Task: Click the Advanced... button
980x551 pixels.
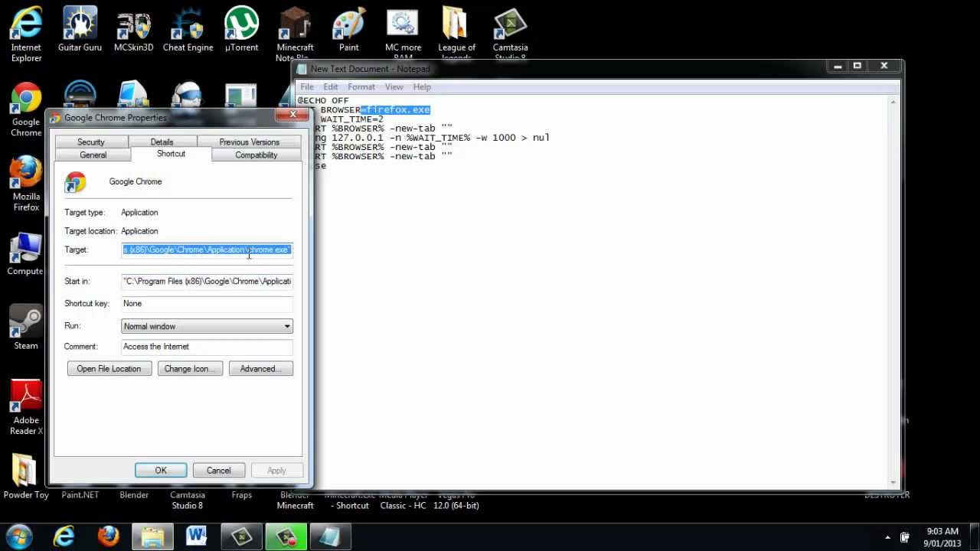Action: pos(260,369)
